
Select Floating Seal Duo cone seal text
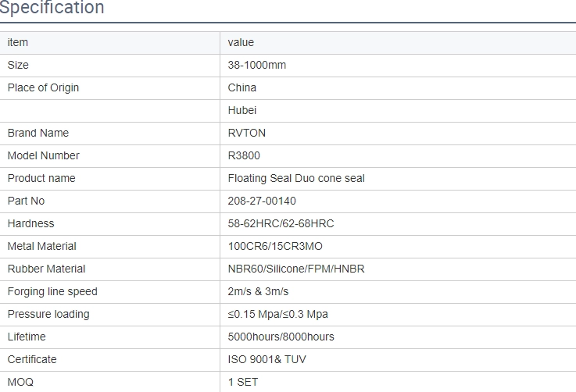(296, 178)
